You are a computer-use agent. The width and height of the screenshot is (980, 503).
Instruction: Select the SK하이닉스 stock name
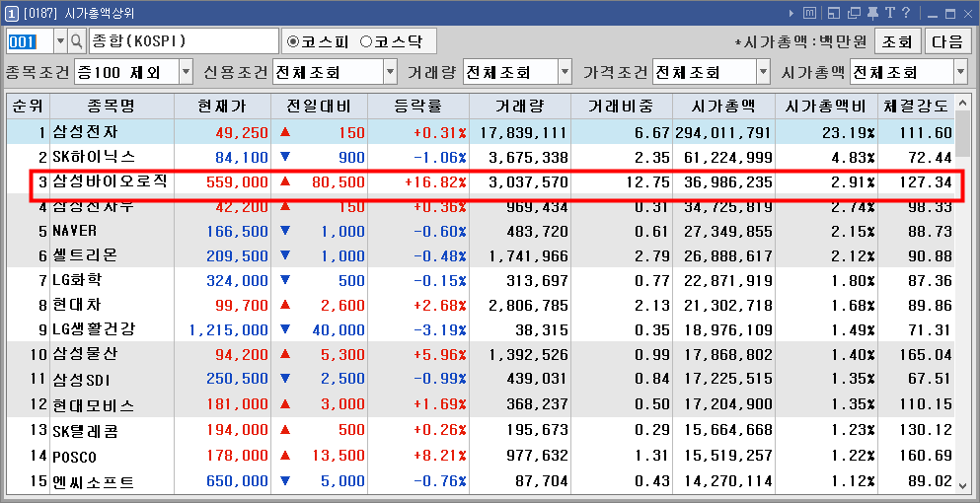(x=93, y=157)
